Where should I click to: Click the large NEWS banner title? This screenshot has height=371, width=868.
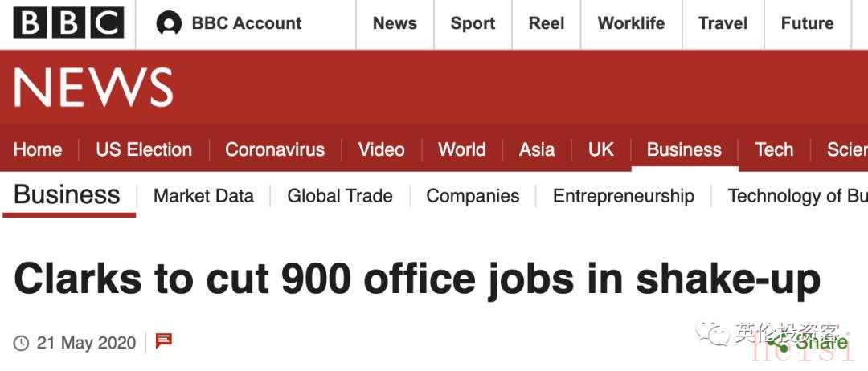93,88
